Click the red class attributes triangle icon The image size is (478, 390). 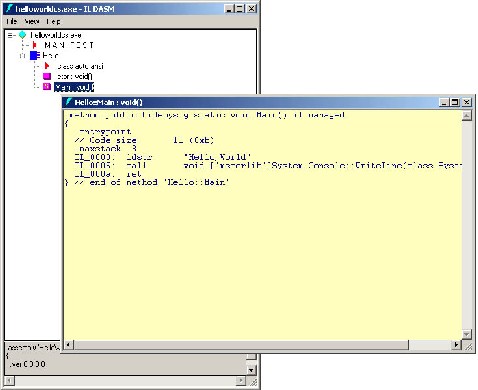[47, 66]
